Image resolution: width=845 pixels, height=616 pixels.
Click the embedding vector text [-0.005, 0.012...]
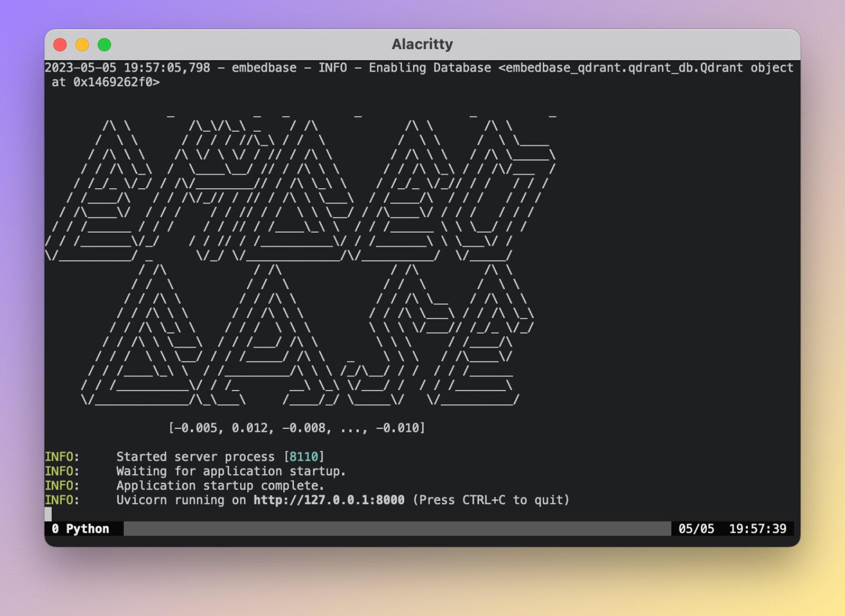click(x=296, y=428)
